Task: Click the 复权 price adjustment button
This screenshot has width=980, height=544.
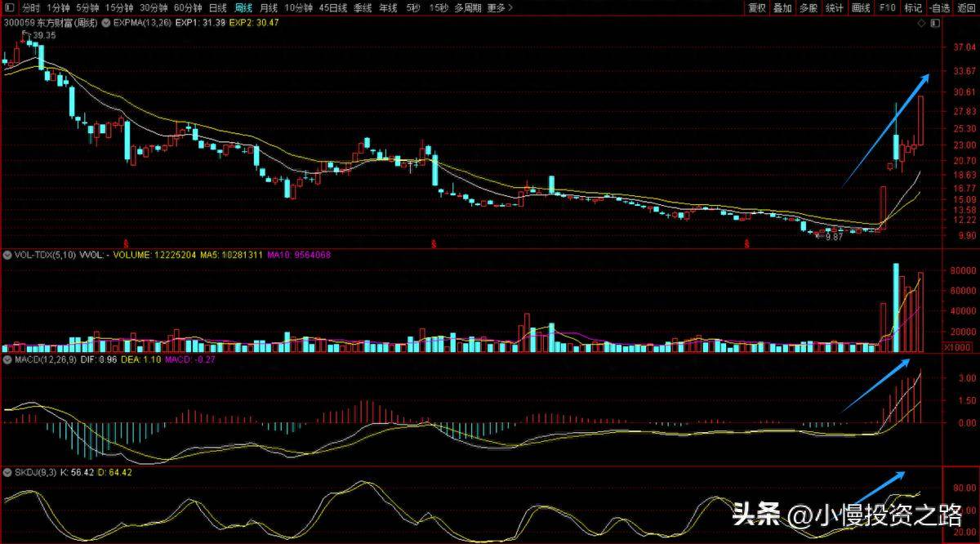Action: (x=757, y=7)
